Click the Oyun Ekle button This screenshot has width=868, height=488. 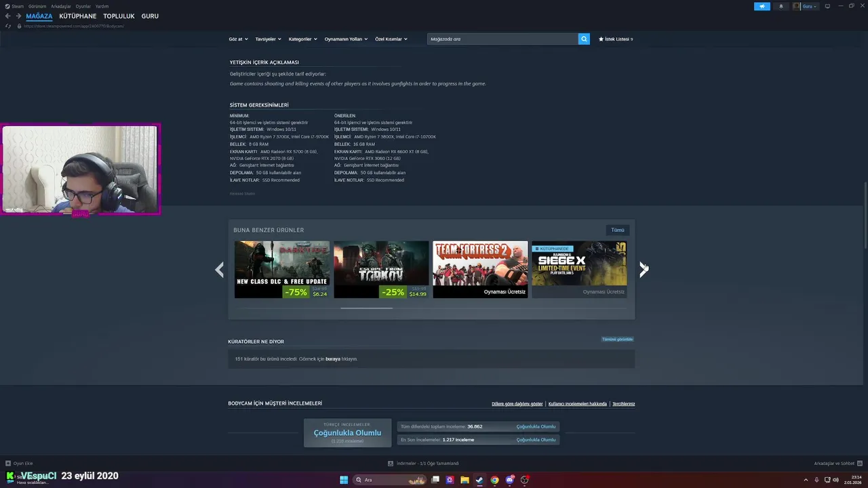click(x=19, y=464)
